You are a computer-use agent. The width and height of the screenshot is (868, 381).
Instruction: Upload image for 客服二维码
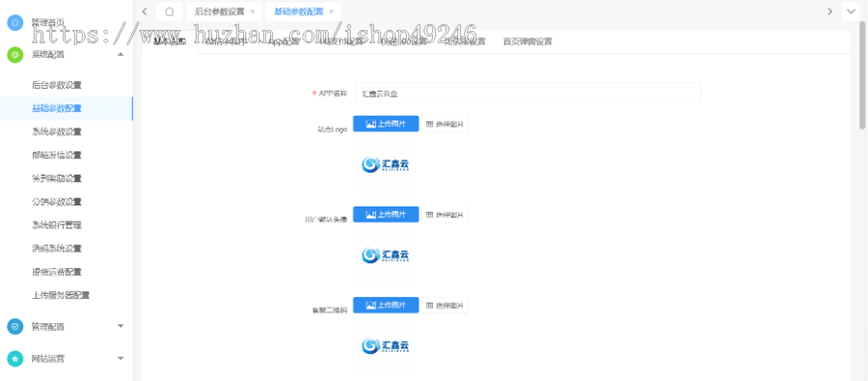(x=386, y=305)
